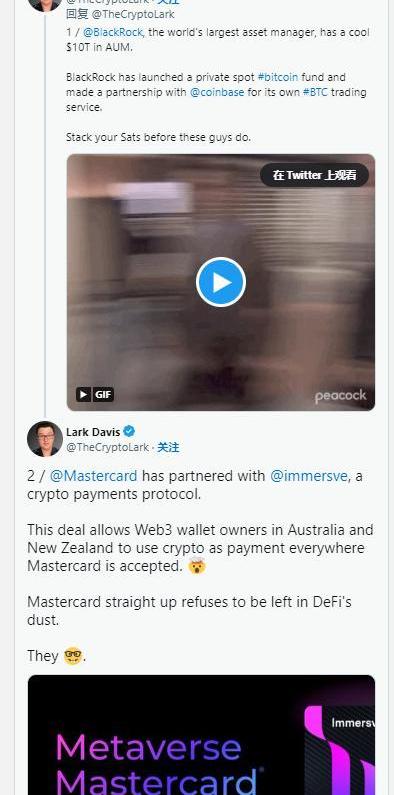The height and width of the screenshot is (795, 394).
Task: Open the @BlackRock mention link
Action: click(113, 32)
